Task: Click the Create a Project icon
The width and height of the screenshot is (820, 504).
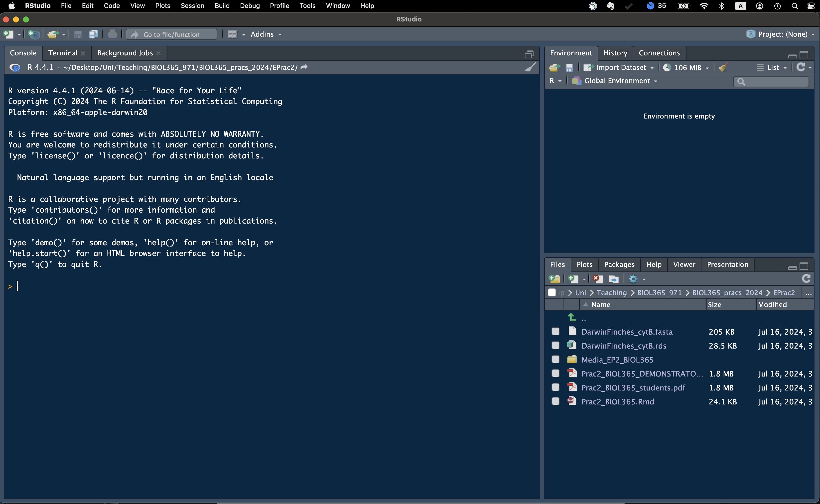Action: 34,34
